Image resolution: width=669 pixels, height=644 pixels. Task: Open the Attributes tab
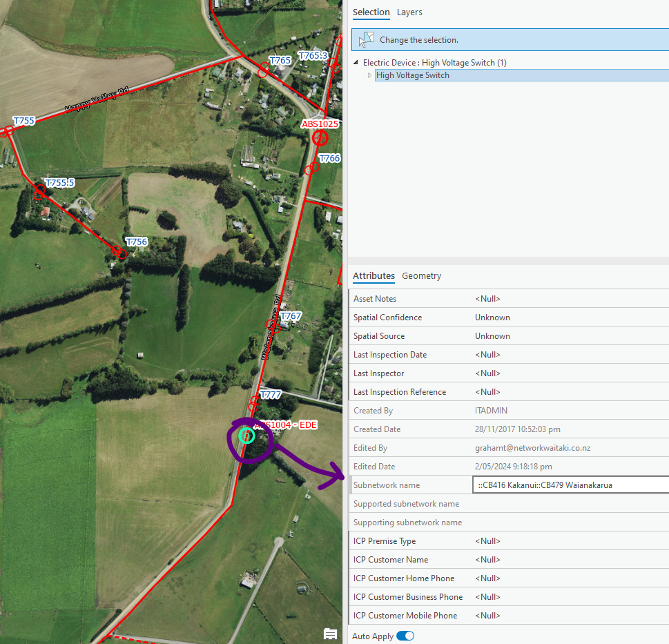pos(374,275)
